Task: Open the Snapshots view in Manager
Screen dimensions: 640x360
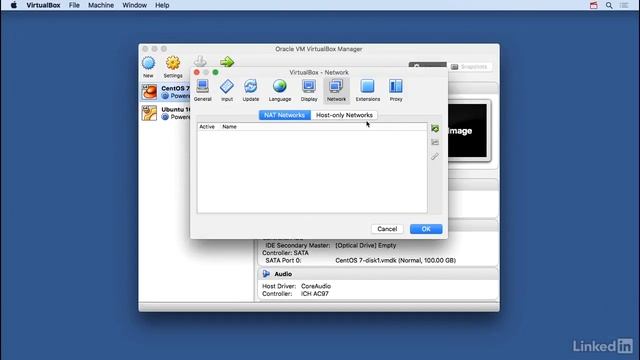Action: [x=470, y=67]
